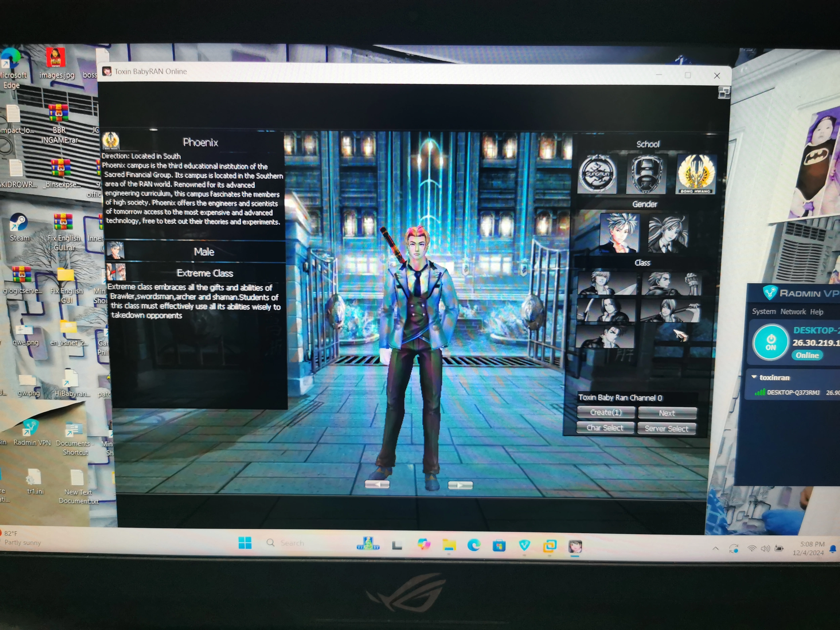Select the bottom single class portrait
This screenshot has height=630, width=840.
coord(604,337)
